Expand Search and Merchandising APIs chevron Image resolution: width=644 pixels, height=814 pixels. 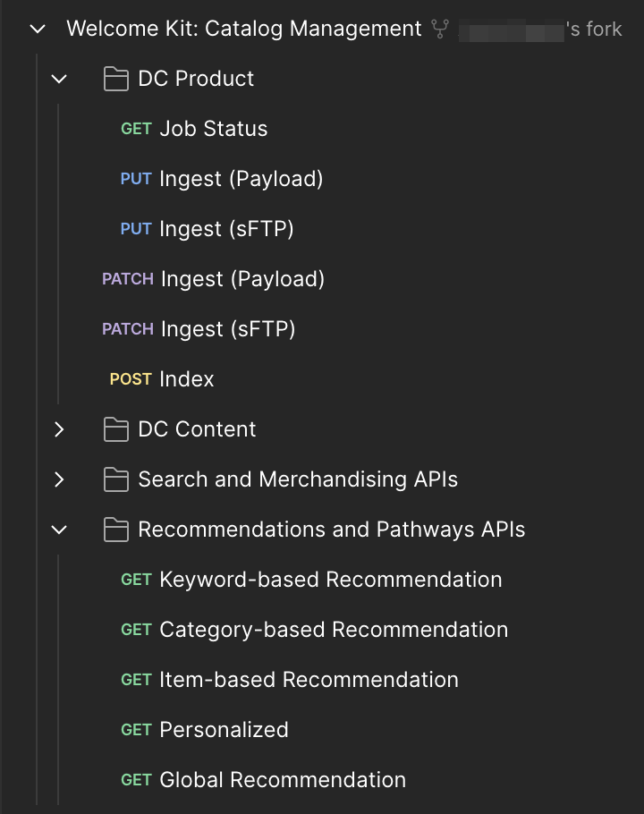click(x=59, y=479)
